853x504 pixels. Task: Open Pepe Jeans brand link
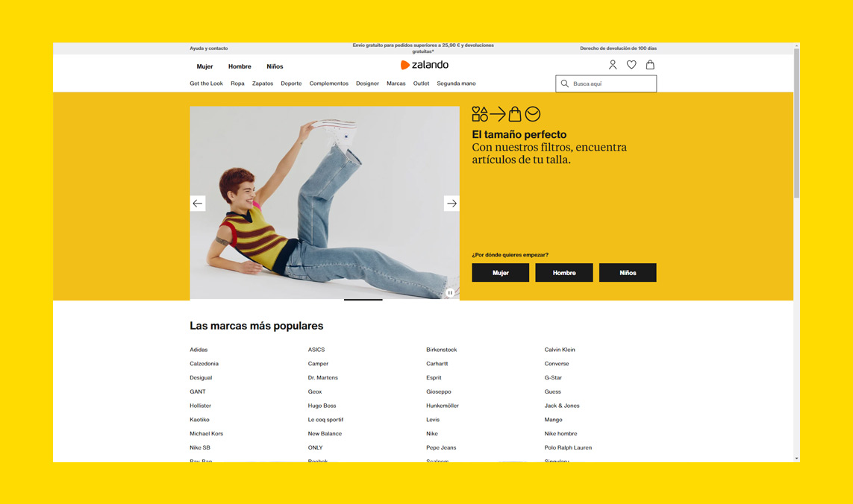tap(441, 448)
